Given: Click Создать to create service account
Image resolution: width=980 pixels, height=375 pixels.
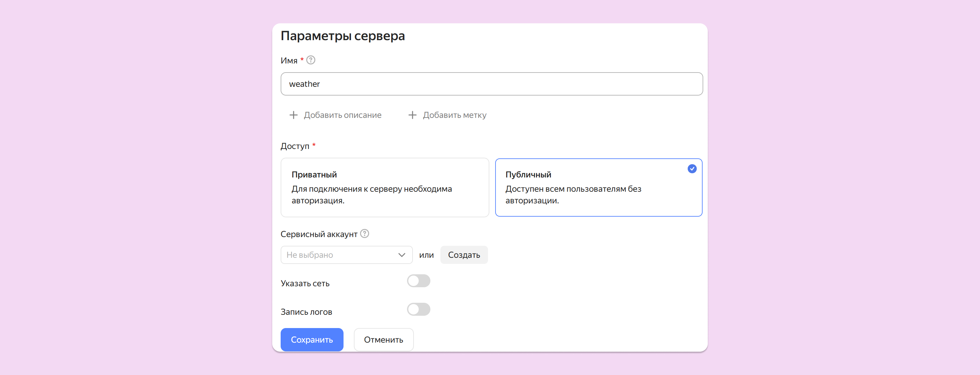Looking at the screenshot, I should [464, 255].
